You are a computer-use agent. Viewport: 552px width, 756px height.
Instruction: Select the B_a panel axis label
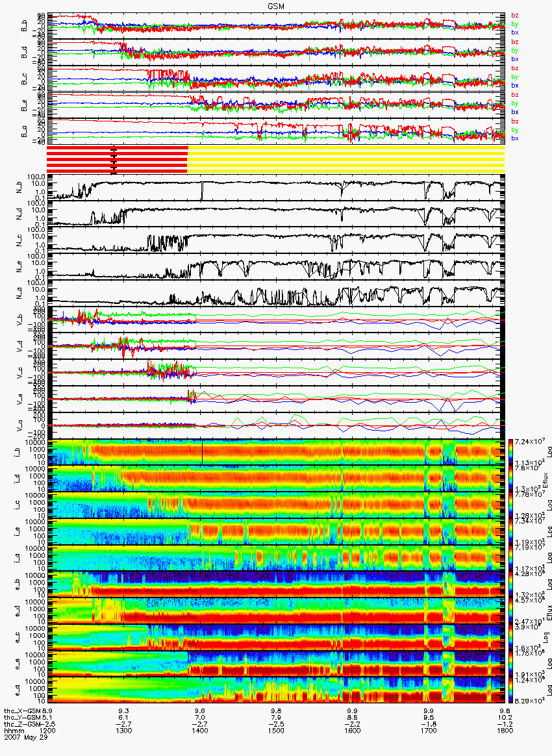point(25,132)
